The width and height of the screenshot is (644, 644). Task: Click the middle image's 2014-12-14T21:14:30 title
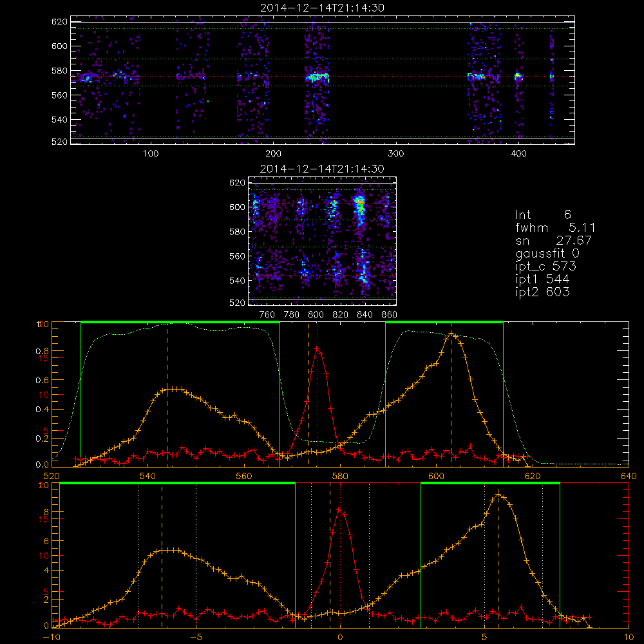pos(323,168)
